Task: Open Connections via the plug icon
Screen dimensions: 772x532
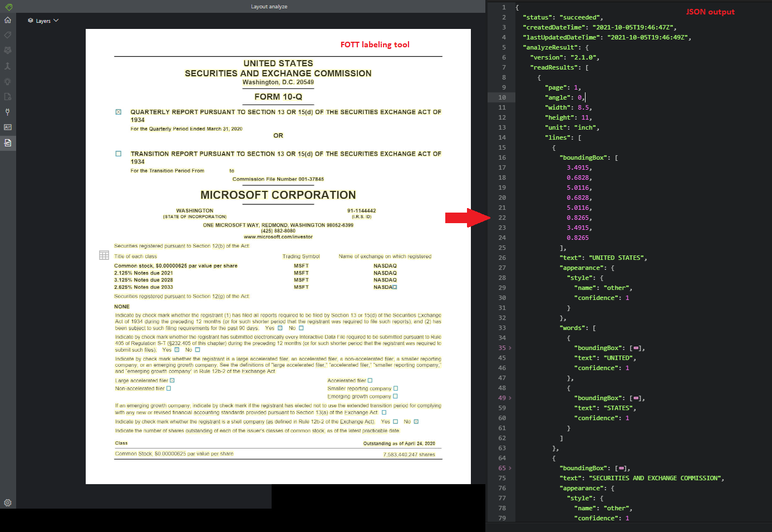Action: click(8, 111)
